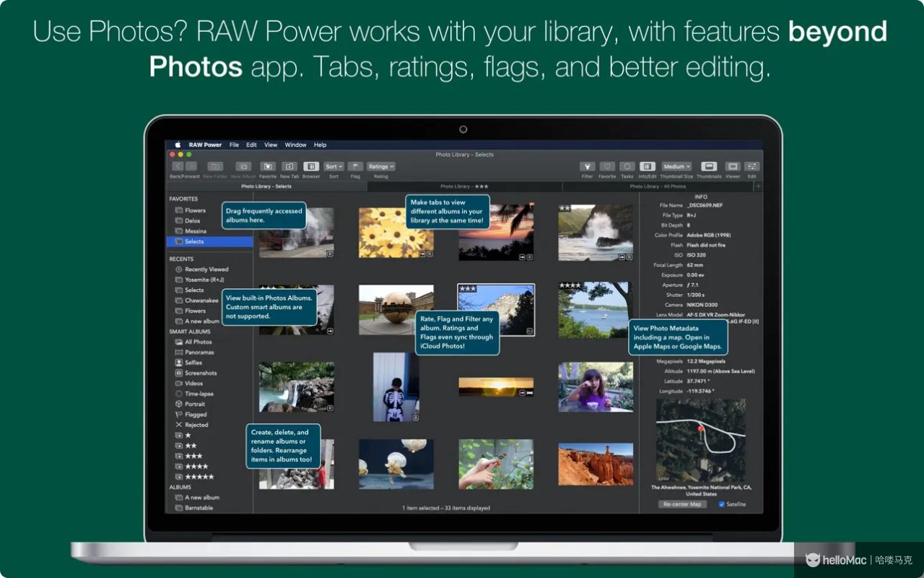Screen dimensions: 924x578
Task: Select the one-star rating album
Action: (x=183, y=436)
